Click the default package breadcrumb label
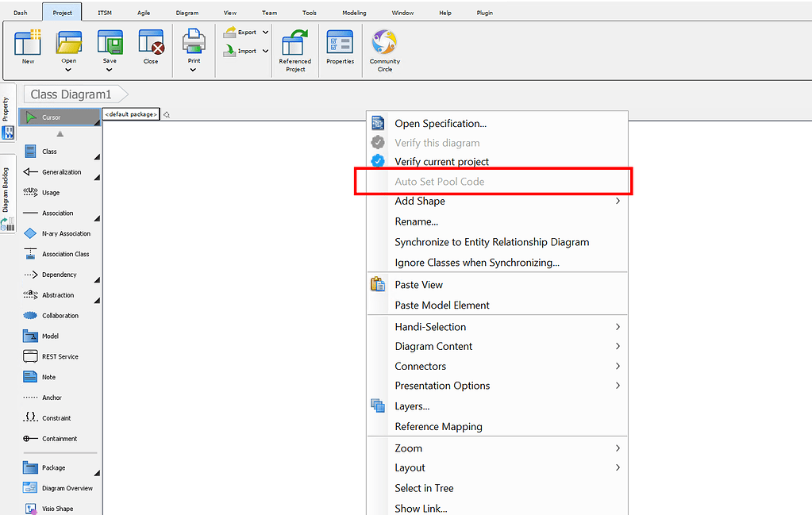The image size is (812, 515). pyautogui.click(x=130, y=113)
